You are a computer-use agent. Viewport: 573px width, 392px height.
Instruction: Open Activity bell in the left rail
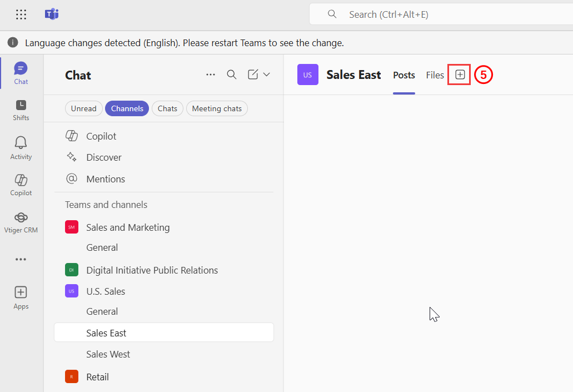[21, 148]
